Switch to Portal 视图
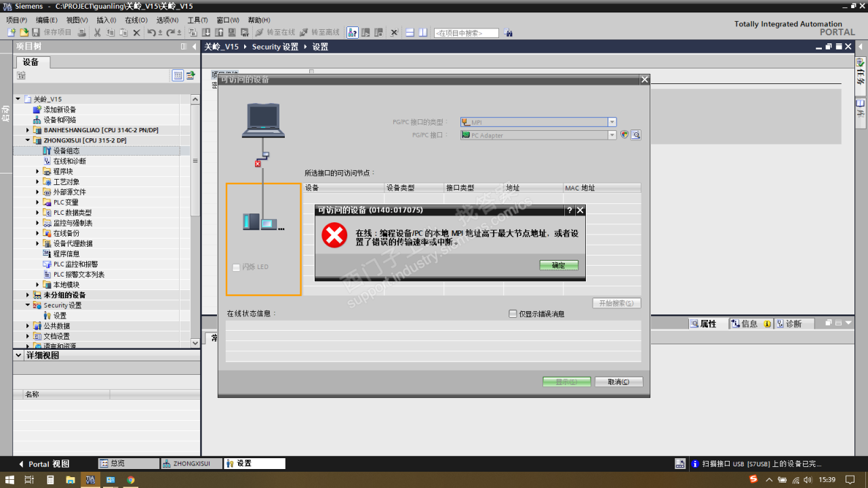This screenshot has height=488, width=868. pyautogui.click(x=43, y=464)
